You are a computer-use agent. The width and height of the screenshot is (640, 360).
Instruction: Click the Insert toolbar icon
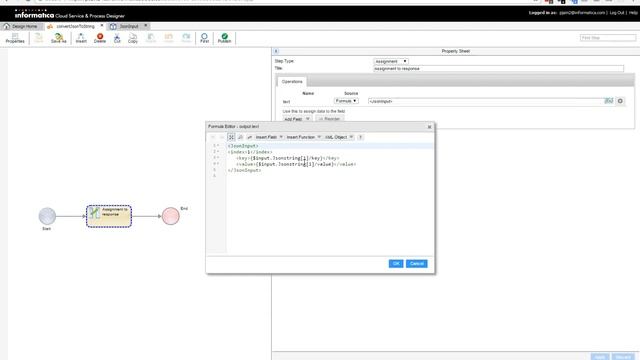pyautogui.click(x=81, y=38)
